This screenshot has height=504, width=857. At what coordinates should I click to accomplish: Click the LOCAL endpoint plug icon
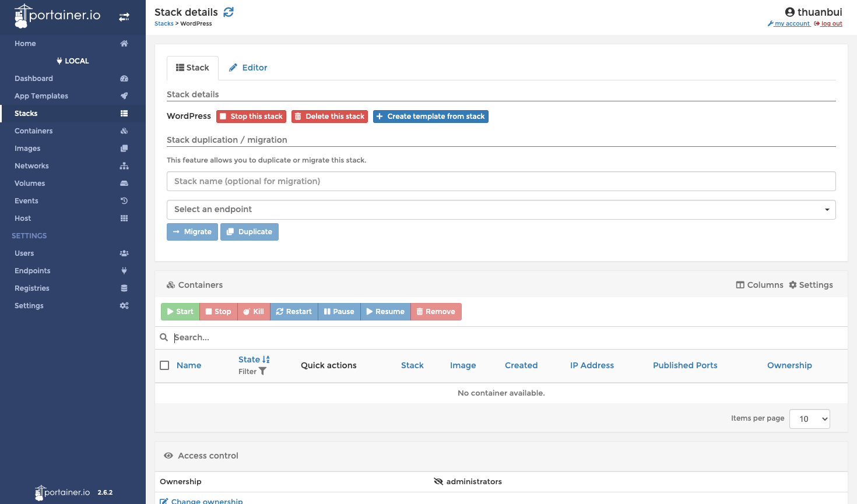(x=59, y=61)
